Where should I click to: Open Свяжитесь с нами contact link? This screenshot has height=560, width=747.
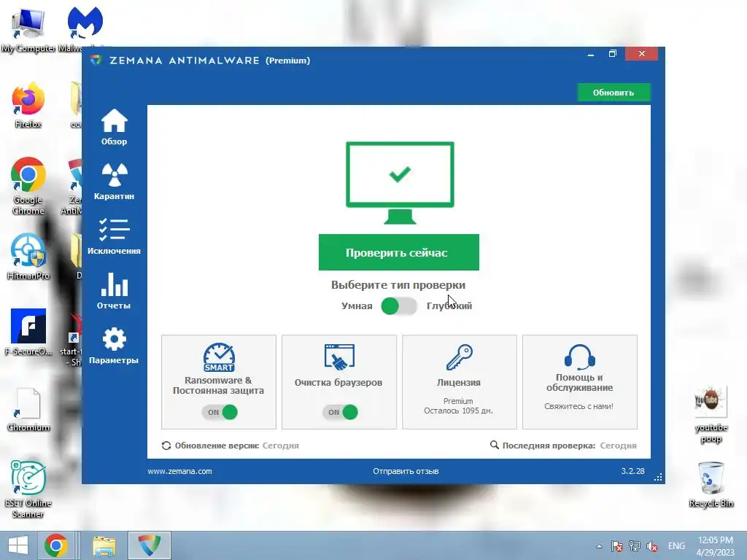(x=578, y=406)
